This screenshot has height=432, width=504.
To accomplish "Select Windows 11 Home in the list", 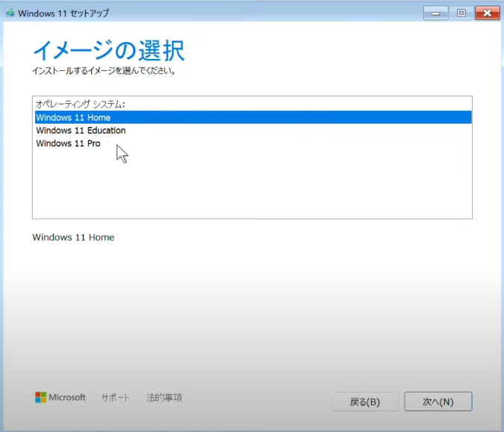I will pyautogui.click(x=253, y=117).
